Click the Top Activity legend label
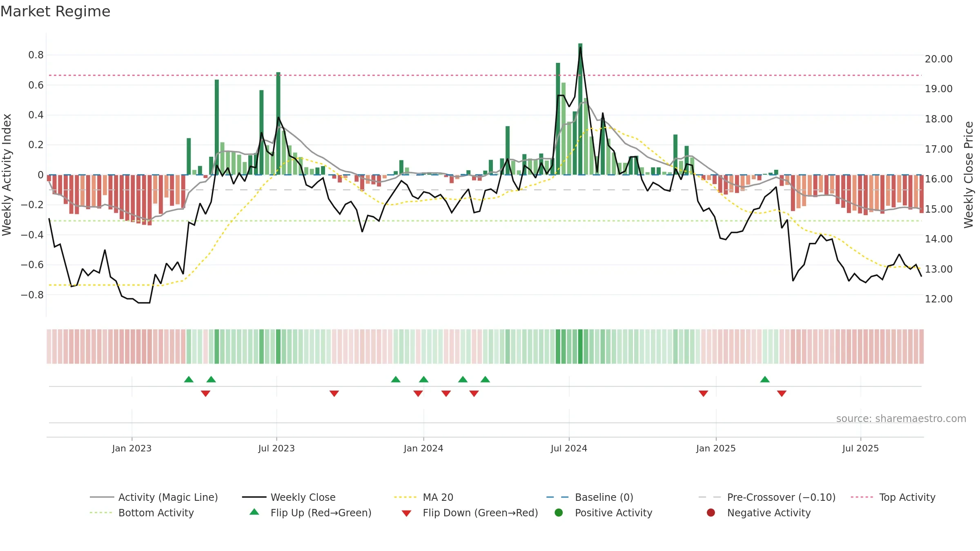 pos(907,497)
